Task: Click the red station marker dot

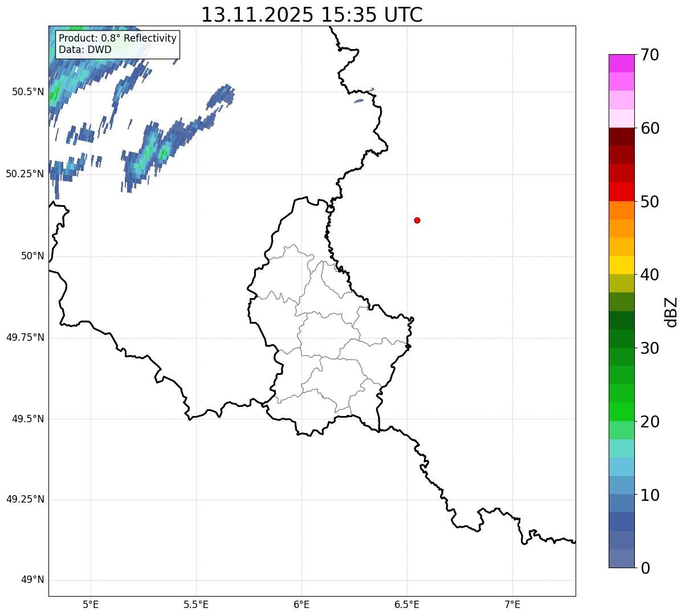Action: [x=417, y=220]
